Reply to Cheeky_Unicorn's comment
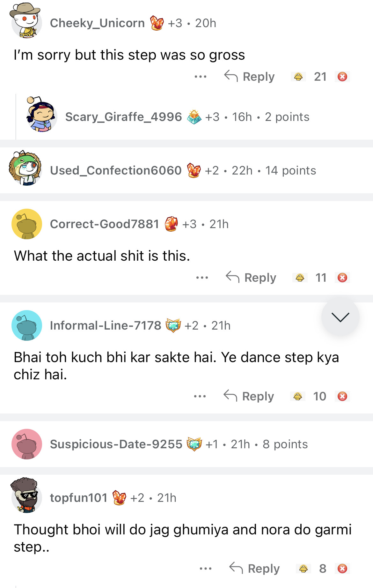 coord(249,77)
